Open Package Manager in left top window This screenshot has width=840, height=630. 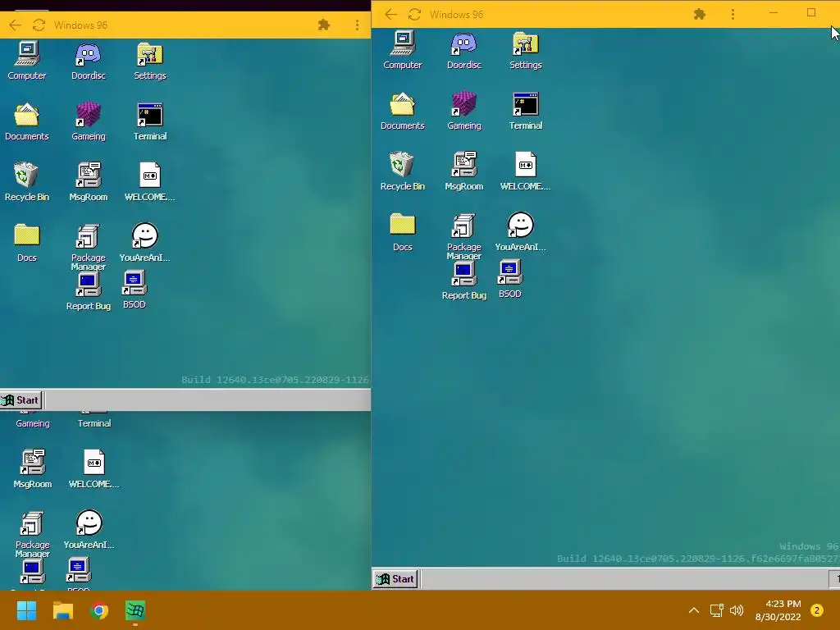(x=89, y=246)
